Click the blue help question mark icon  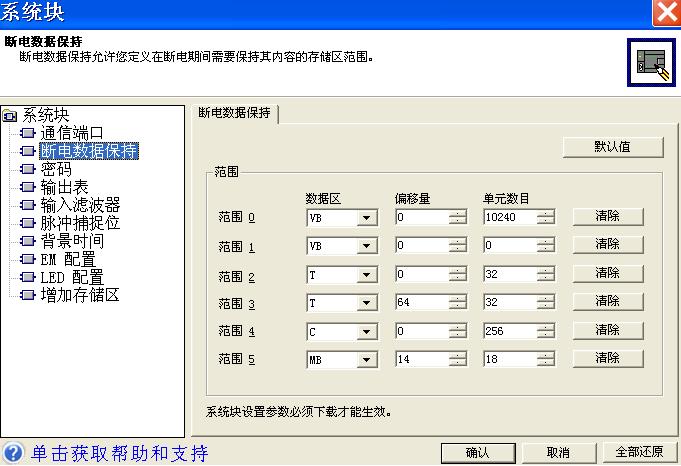pos(13,453)
